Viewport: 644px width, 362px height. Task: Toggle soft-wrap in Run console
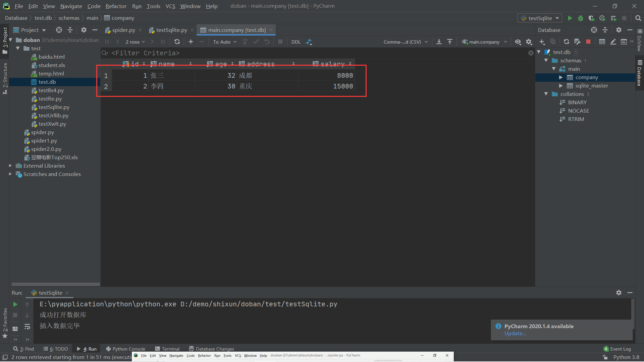pos(27,327)
